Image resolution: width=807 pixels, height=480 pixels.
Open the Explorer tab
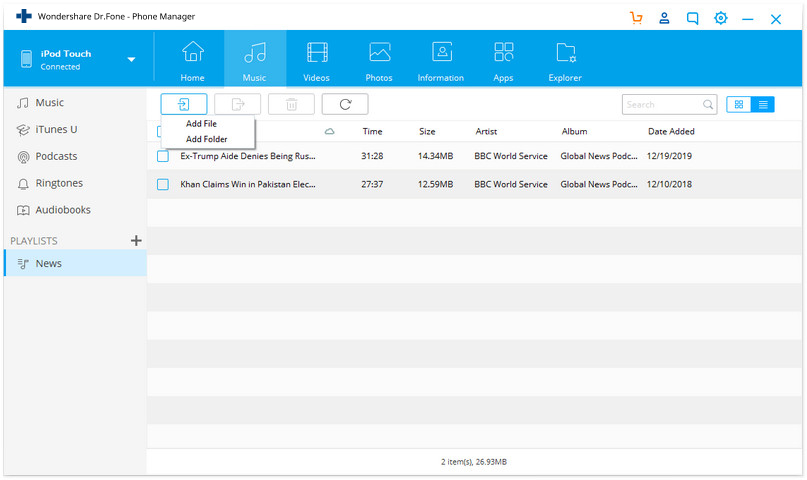(x=565, y=61)
